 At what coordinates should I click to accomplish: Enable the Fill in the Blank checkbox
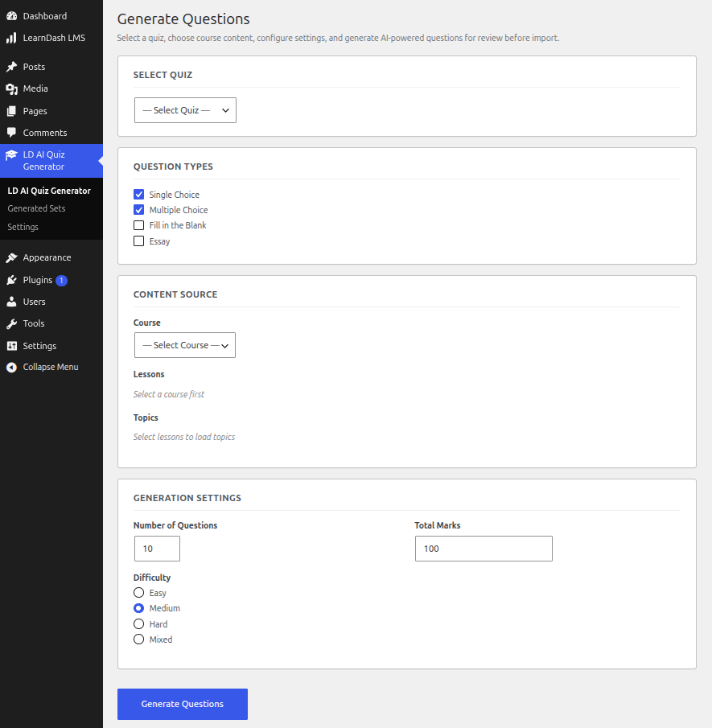pos(139,225)
